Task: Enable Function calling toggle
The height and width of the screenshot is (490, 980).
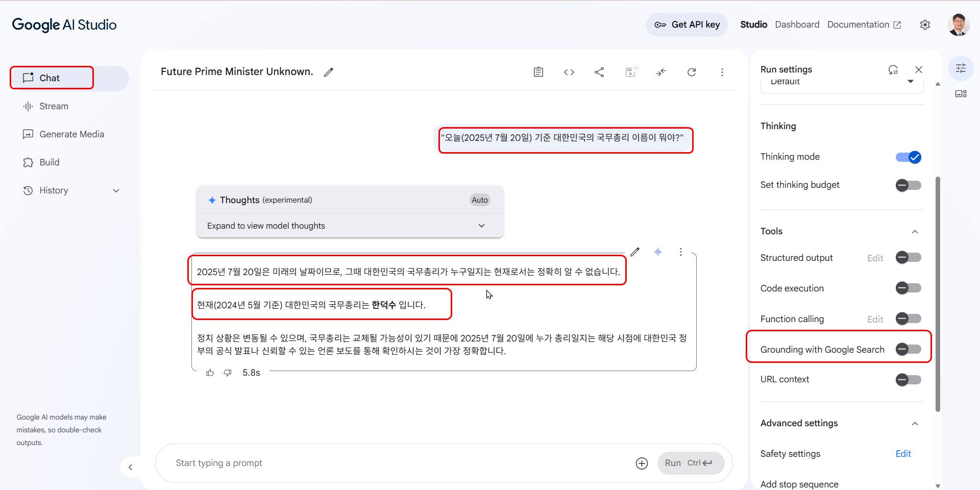Action: click(x=909, y=319)
